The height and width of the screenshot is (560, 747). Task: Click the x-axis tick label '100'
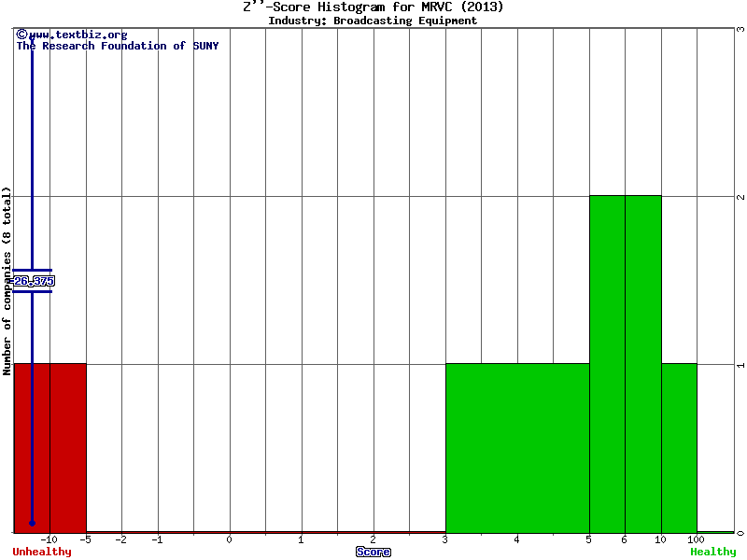(x=696, y=539)
